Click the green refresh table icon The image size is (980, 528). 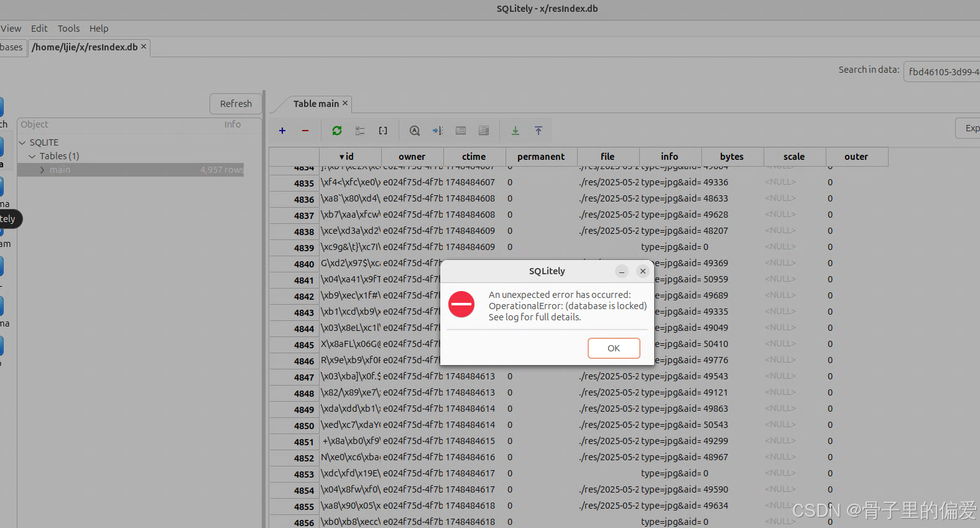(337, 131)
